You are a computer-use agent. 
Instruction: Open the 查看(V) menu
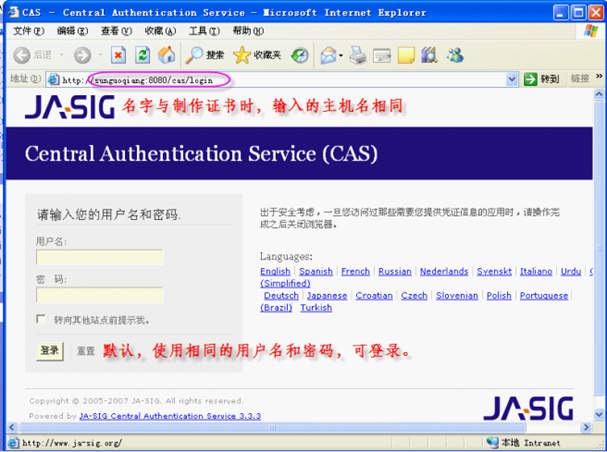(x=116, y=31)
